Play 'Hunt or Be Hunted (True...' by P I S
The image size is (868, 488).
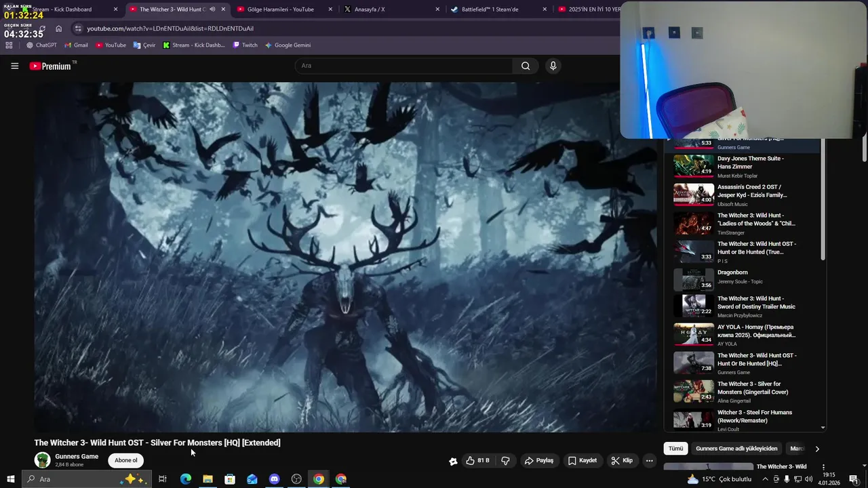[743, 251]
